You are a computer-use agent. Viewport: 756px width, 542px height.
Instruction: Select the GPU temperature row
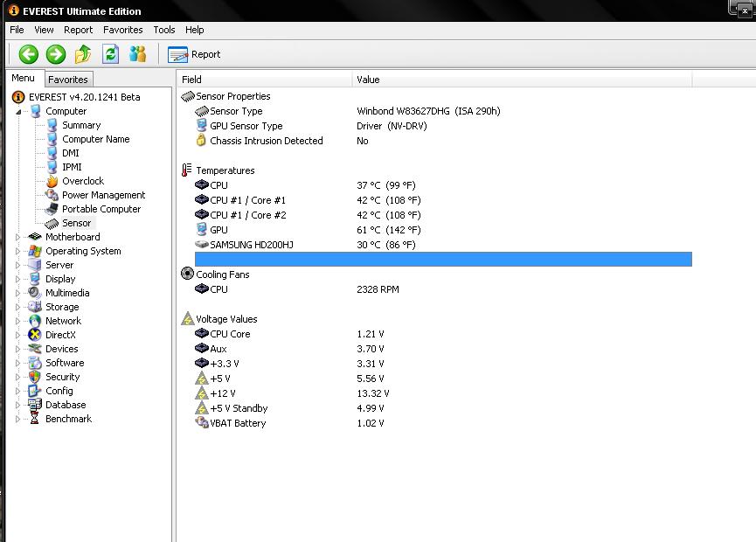pyautogui.click(x=443, y=230)
